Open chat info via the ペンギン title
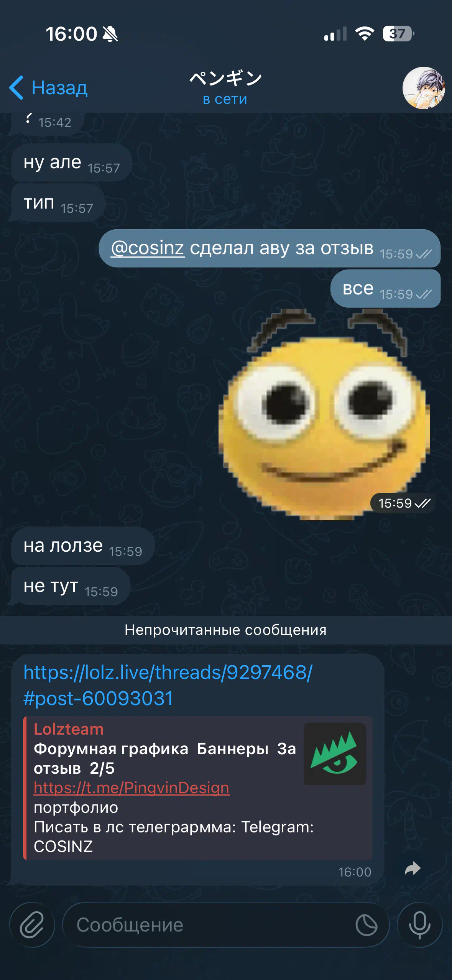This screenshot has height=980, width=452. (225, 79)
